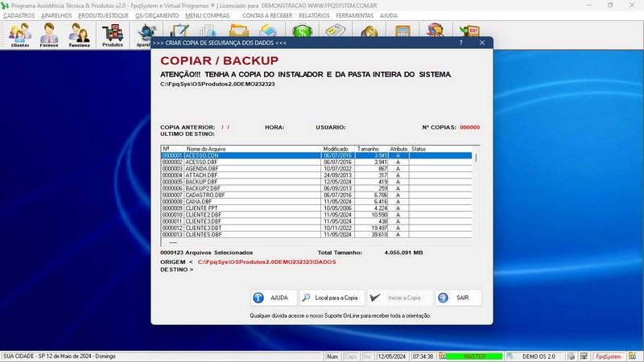Image resolution: width=644 pixels, height=362 pixels.
Task: Open the CONTAS A RECEBER menu
Action: (267, 15)
